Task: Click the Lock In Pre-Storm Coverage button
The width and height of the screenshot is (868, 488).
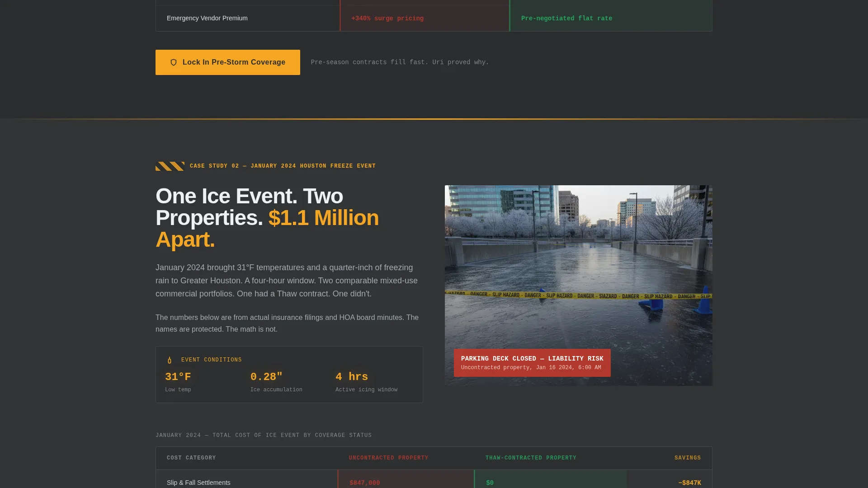Action: [227, 62]
